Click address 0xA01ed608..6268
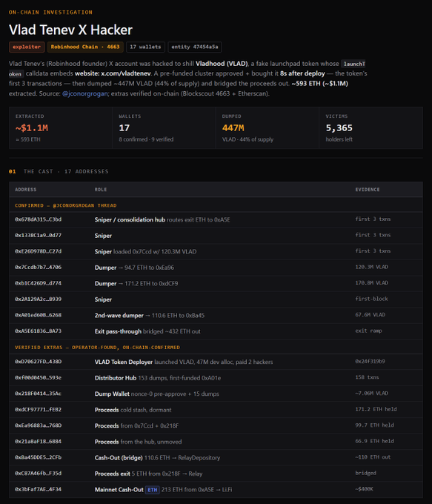The height and width of the screenshot is (504, 432). click(39, 315)
